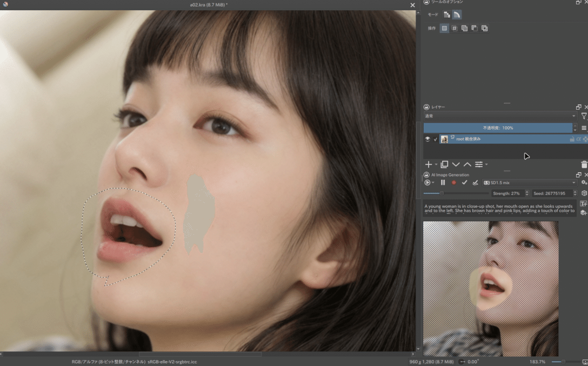Select the intersect selection operation icon
Image resolution: width=588 pixels, height=366 pixels.
(x=455, y=28)
